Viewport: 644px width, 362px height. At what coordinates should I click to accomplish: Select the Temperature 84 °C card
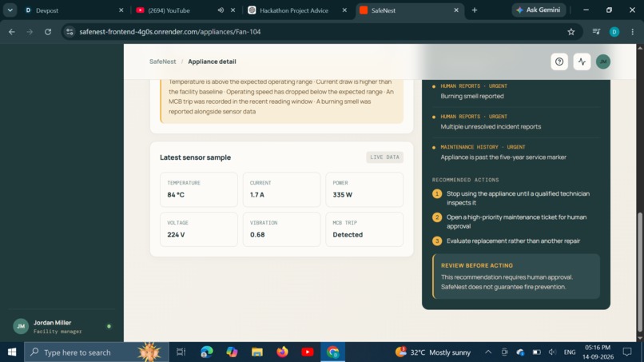coord(199,189)
